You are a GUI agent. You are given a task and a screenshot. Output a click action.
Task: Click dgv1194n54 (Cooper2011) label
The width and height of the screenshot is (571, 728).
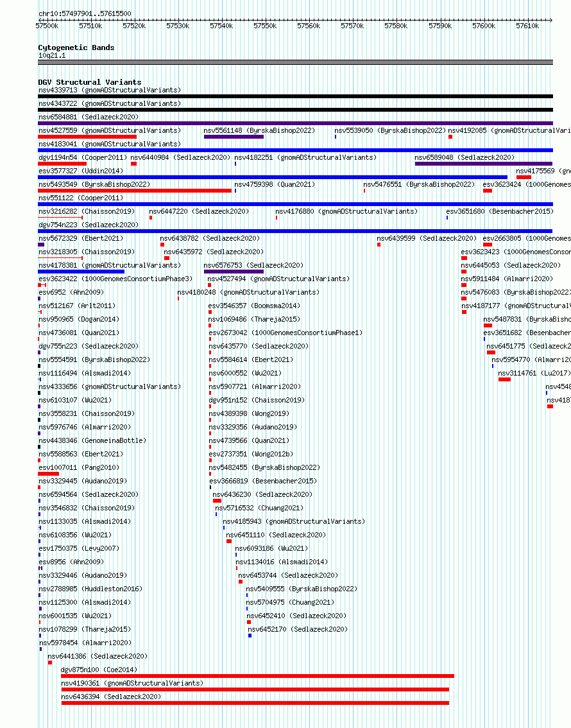click(x=83, y=157)
